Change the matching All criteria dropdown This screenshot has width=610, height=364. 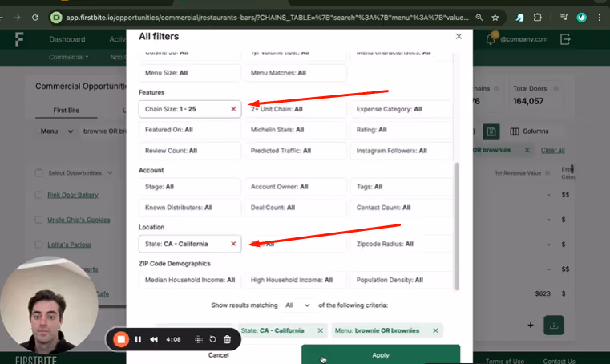coord(297,305)
